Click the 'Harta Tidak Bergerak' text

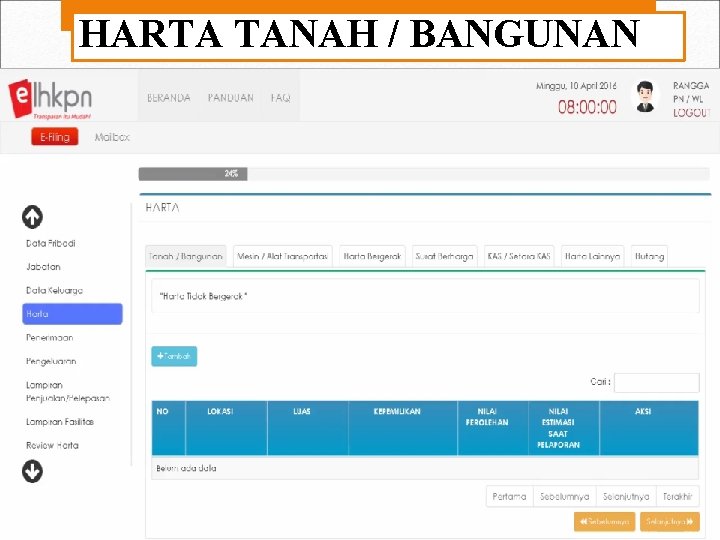coord(203,296)
